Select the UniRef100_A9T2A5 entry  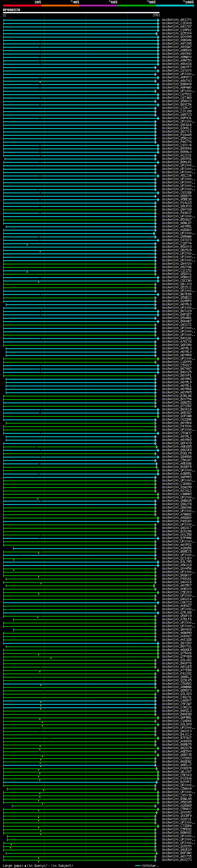tap(176, 43)
